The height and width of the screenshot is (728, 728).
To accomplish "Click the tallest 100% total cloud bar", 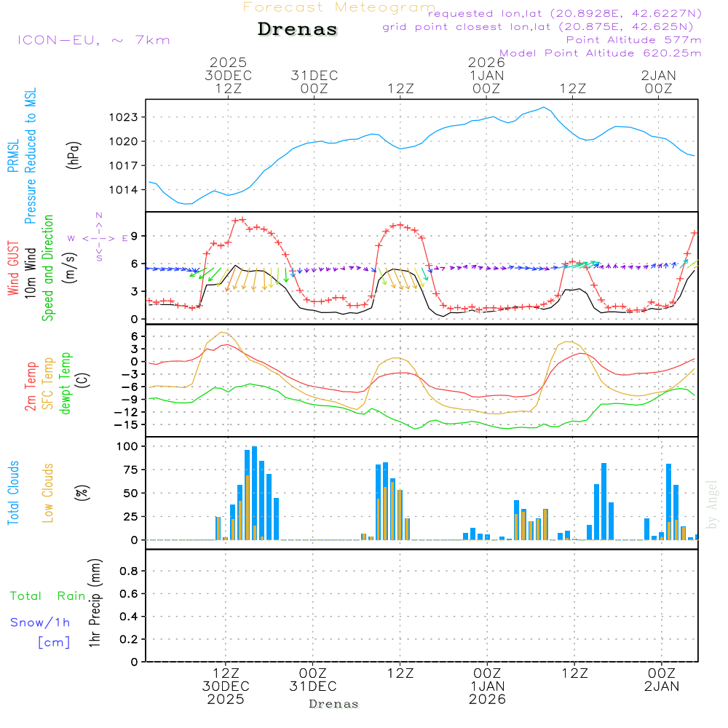I will point(254,493).
